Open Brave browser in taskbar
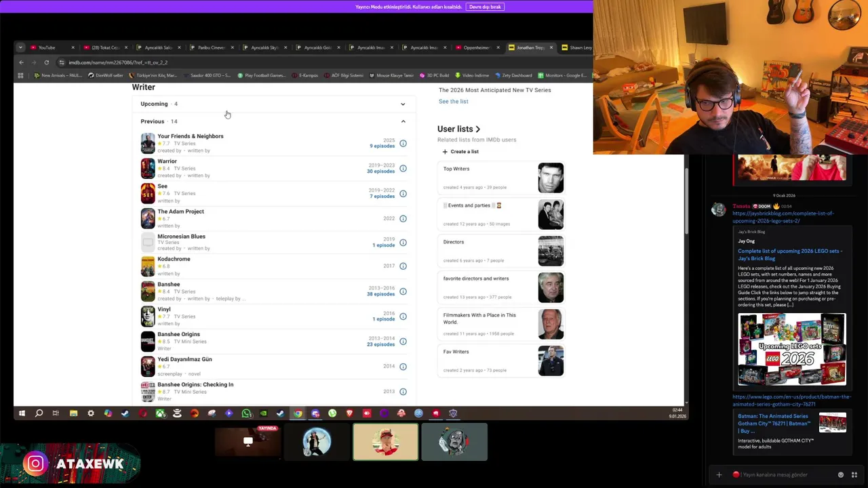The image size is (868, 488). coord(350,413)
